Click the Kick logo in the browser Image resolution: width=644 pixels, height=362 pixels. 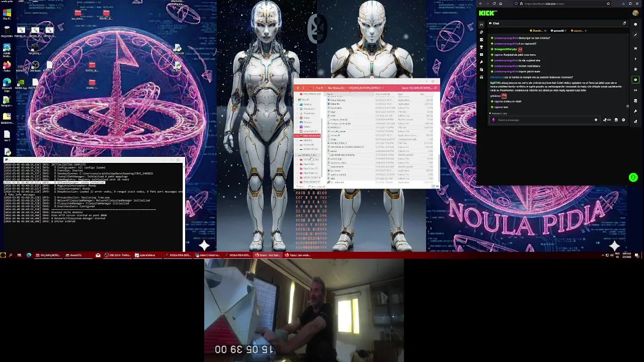pyautogui.click(x=487, y=13)
